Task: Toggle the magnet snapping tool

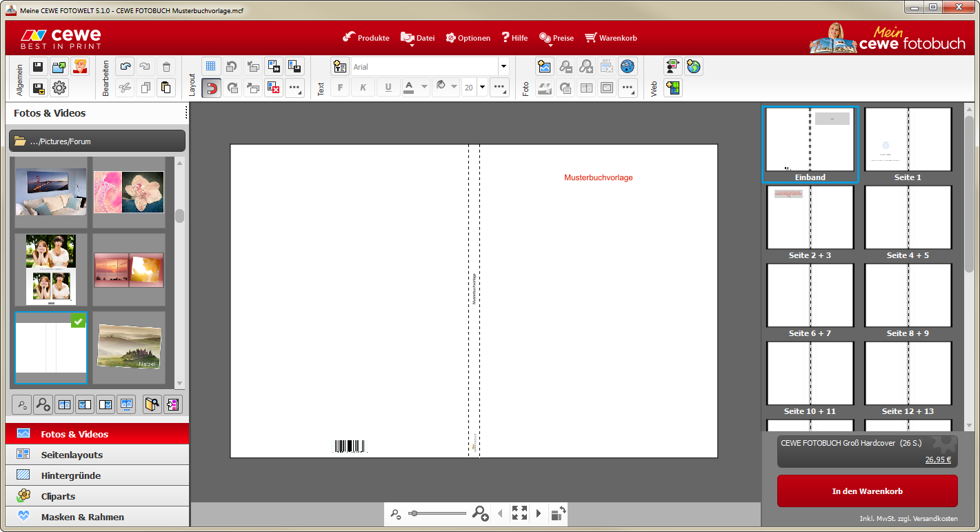Action: click(211, 88)
